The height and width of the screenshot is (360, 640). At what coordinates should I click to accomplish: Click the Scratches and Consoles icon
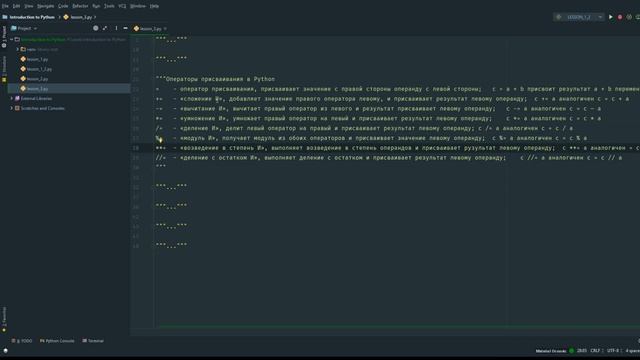coord(17,108)
